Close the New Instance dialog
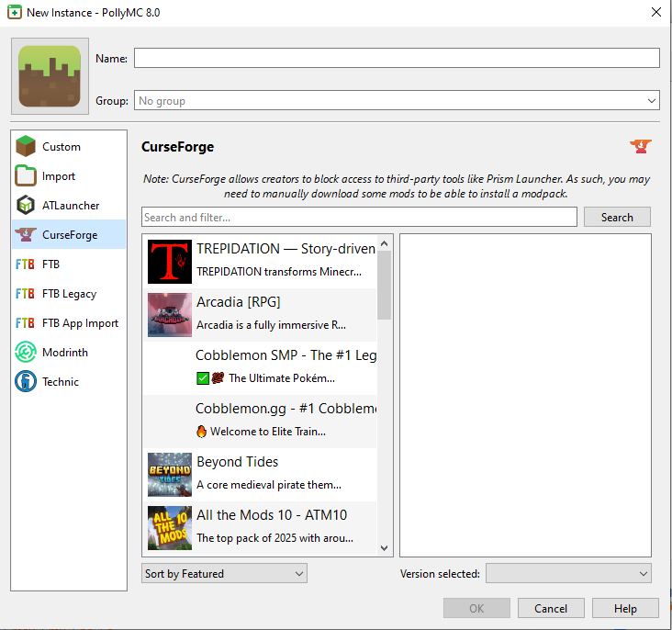The height and width of the screenshot is (630, 672). coord(656,12)
